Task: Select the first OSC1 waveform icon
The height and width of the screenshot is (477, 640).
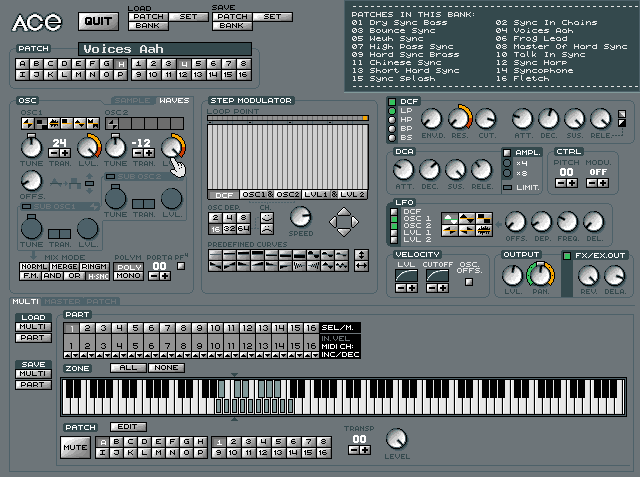Action: [x=27, y=123]
